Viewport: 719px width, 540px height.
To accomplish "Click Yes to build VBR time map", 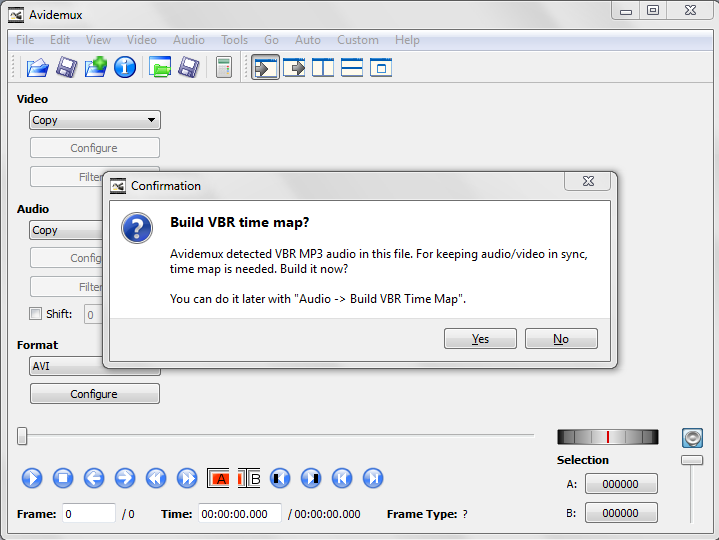I will click(x=480, y=338).
